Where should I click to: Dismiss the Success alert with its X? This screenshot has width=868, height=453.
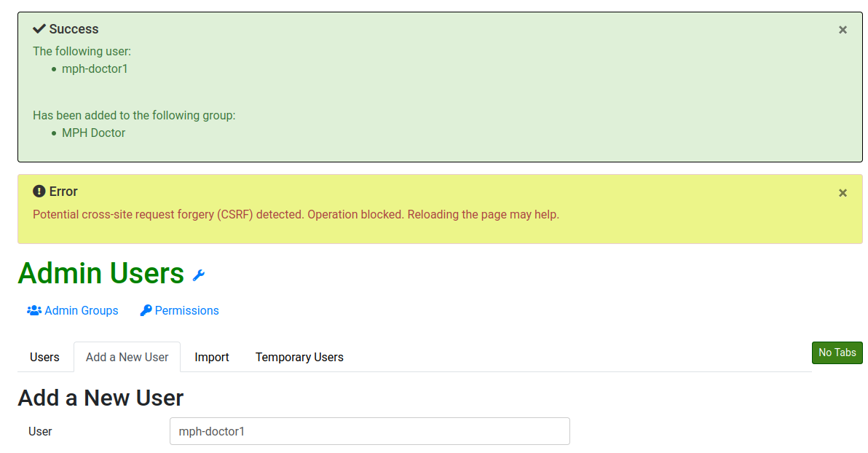pyautogui.click(x=843, y=30)
